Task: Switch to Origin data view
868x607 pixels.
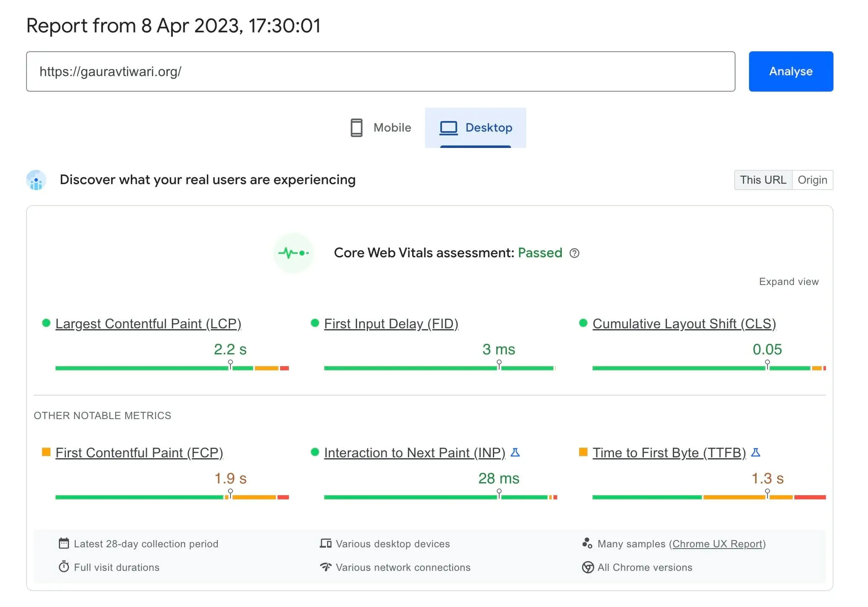Action: point(812,180)
